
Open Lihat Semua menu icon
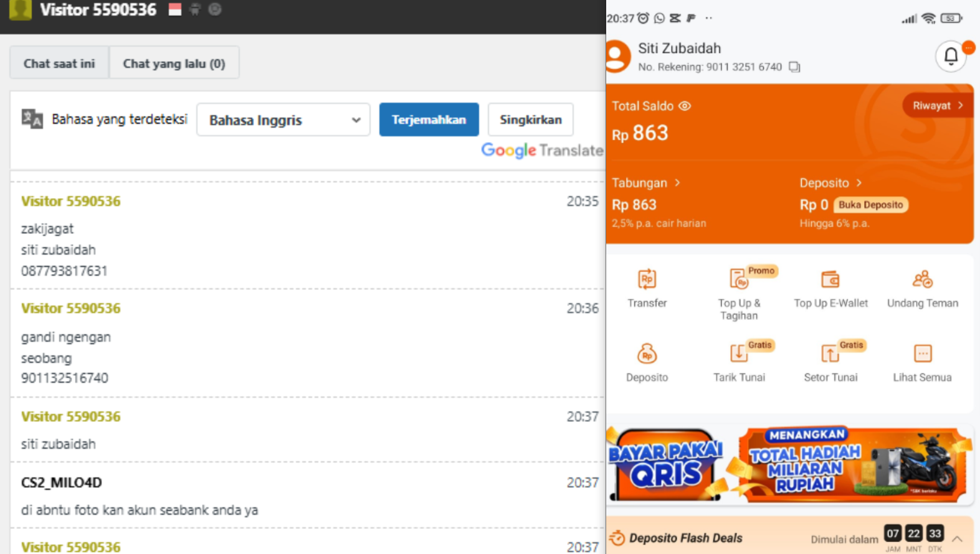(922, 354)
